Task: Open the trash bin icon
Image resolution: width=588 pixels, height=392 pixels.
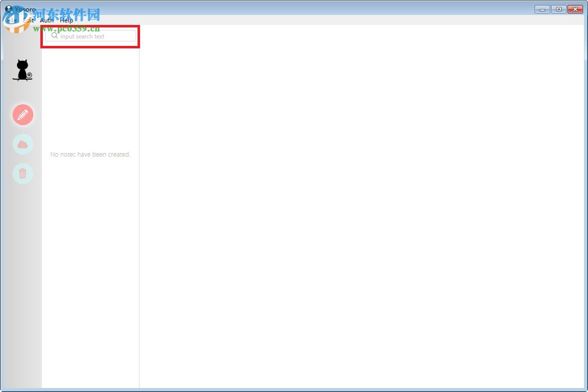Action: click(x=23, y=174)
